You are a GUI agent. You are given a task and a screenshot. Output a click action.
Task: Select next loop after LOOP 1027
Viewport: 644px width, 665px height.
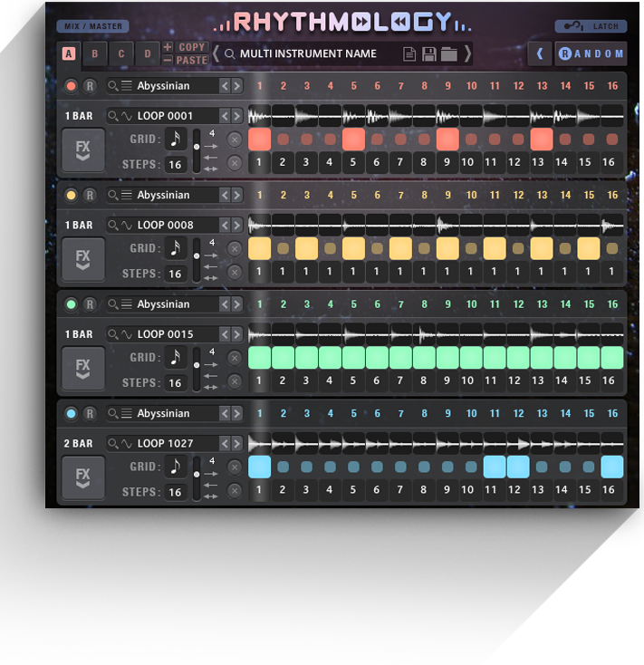click(x=237, y=443)
